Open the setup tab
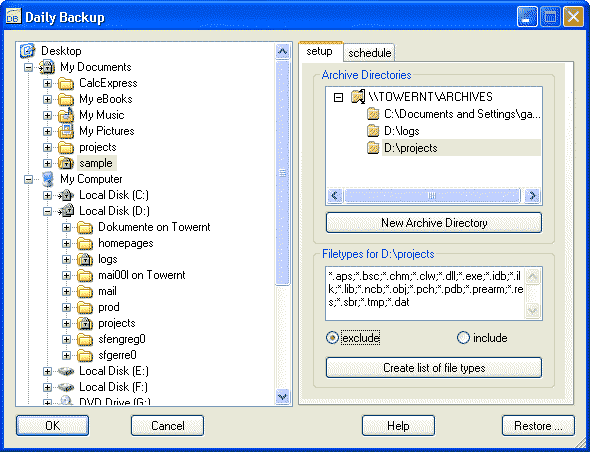Image resolution: width=590 pixels, height=452 pixels. 319,52
